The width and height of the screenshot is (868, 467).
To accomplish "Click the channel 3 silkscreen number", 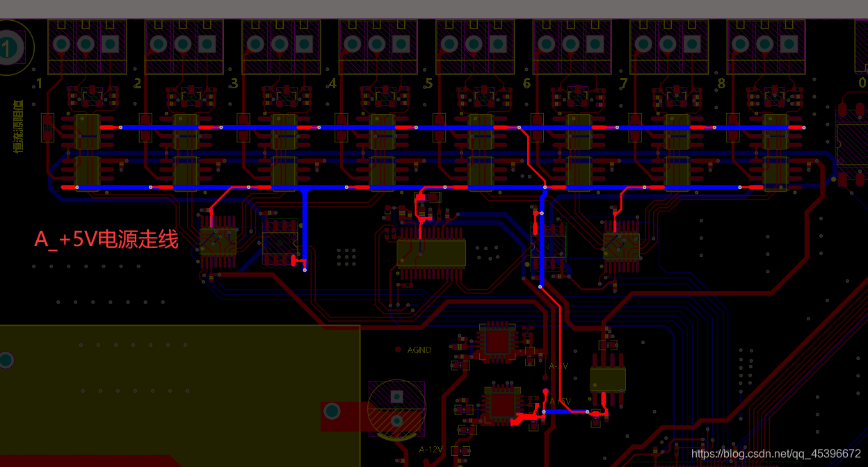I will tap(234, 84).
